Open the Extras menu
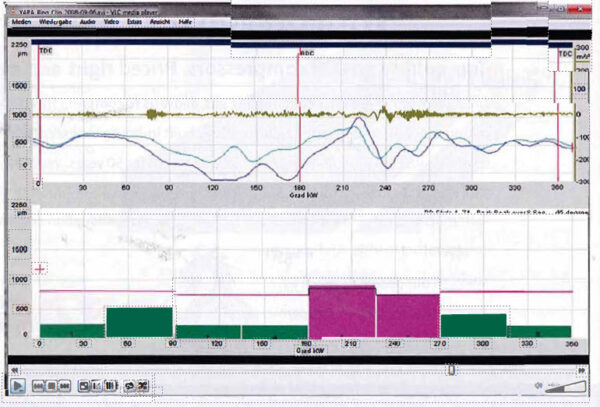 click(x=134, y=22)
